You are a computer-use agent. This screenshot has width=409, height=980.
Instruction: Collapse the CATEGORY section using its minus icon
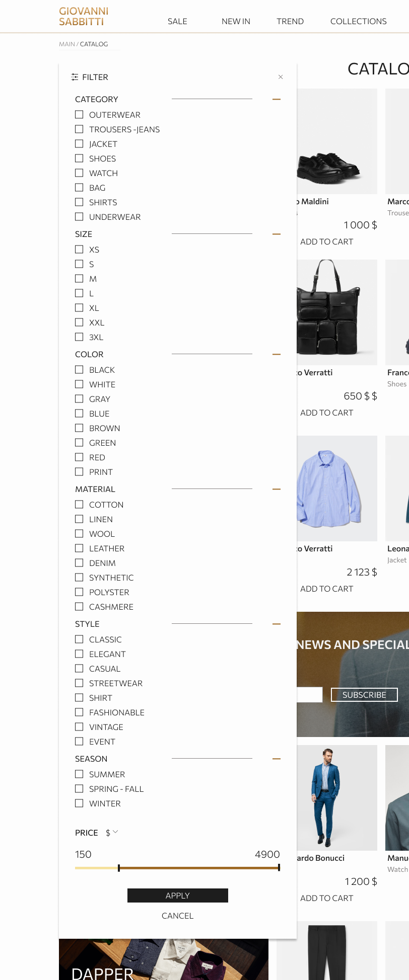[276, 99]
